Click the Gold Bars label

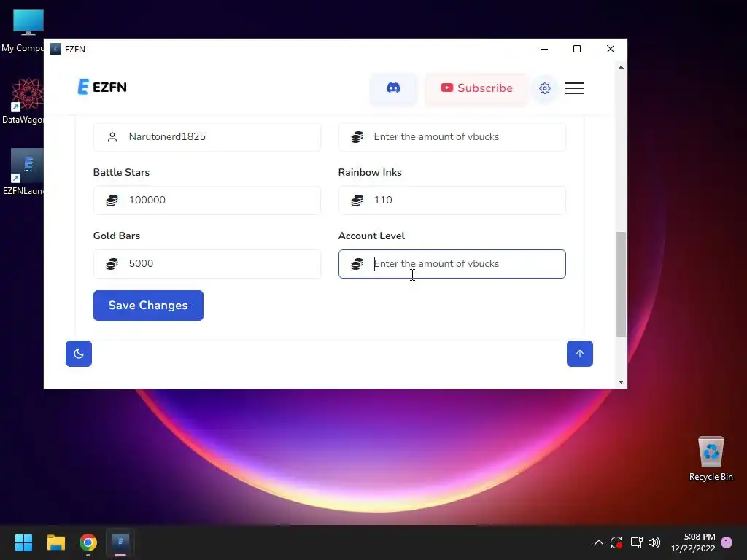coord(116,236)
